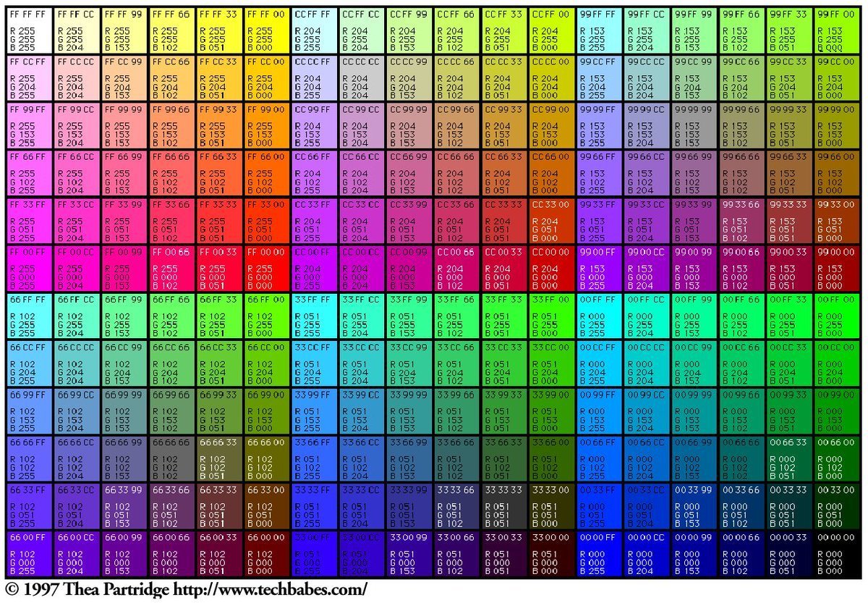
Task: Select the FF 00 66 rose swatch
Action: tap(171, 267)
